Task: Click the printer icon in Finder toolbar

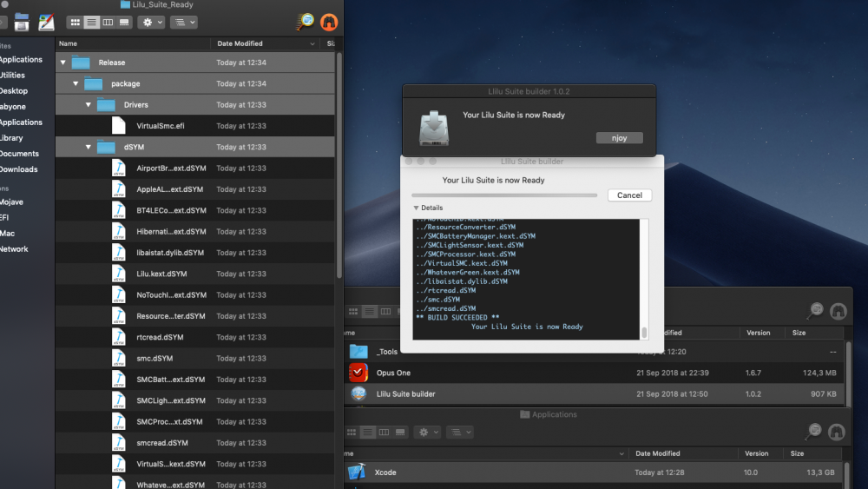Action: 22,23
